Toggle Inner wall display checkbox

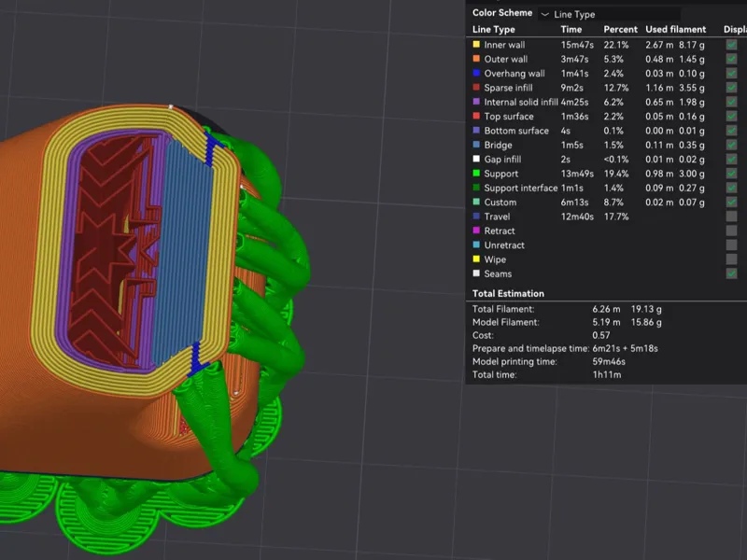tap(731, 45)
